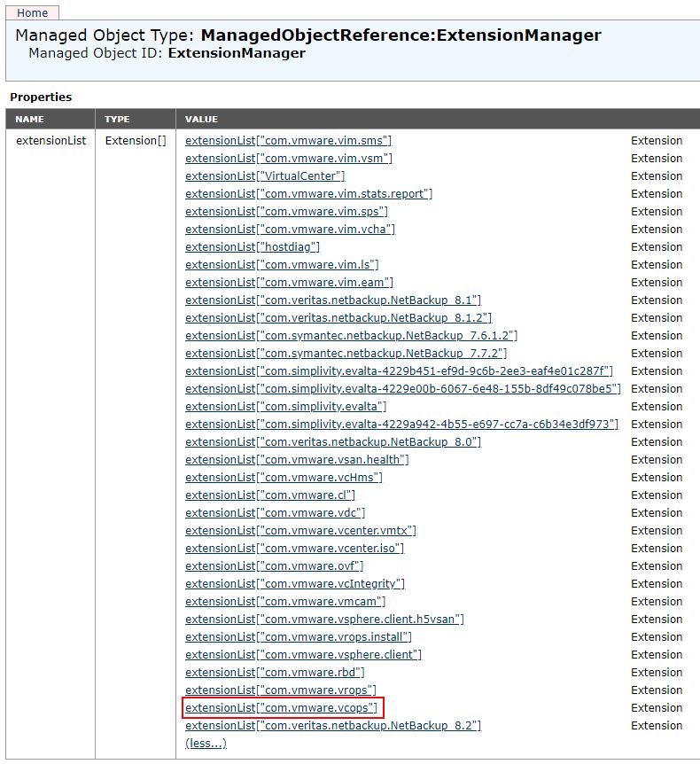Collapse the list with (less...) link
This screenshot has width=700, height=764.
pos(206,744)
